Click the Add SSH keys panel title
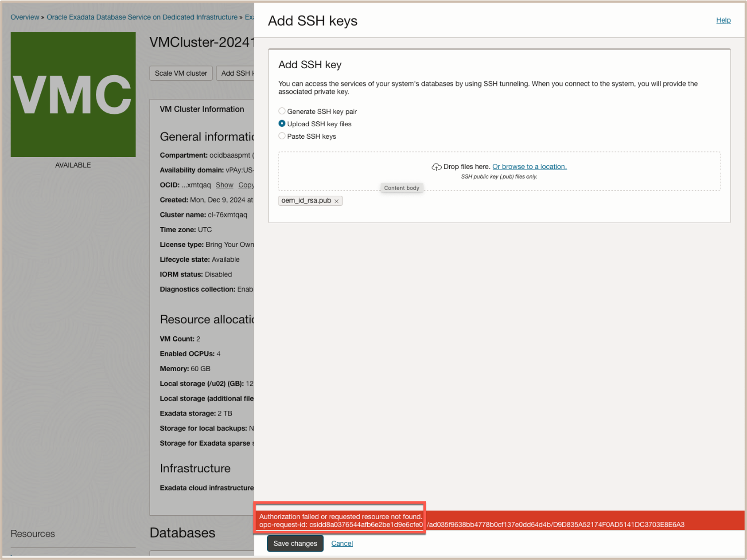The image size is (747, 560). click(x=313, y=21)
